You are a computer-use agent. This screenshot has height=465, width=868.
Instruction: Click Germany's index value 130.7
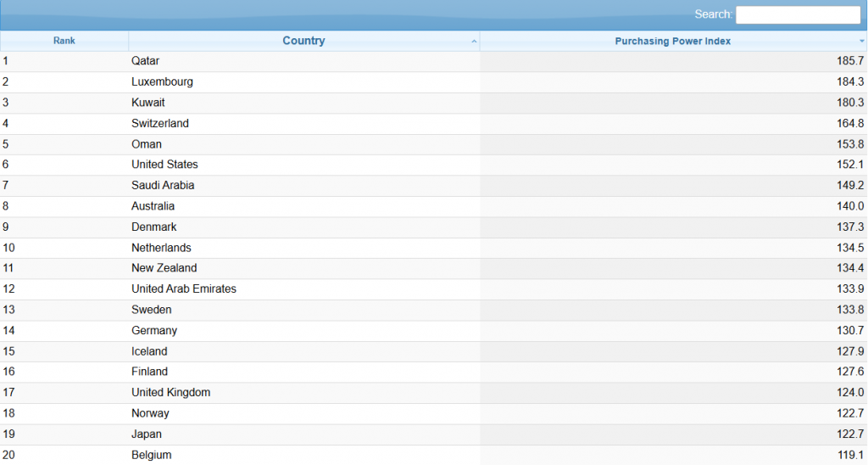pos(850,331)
